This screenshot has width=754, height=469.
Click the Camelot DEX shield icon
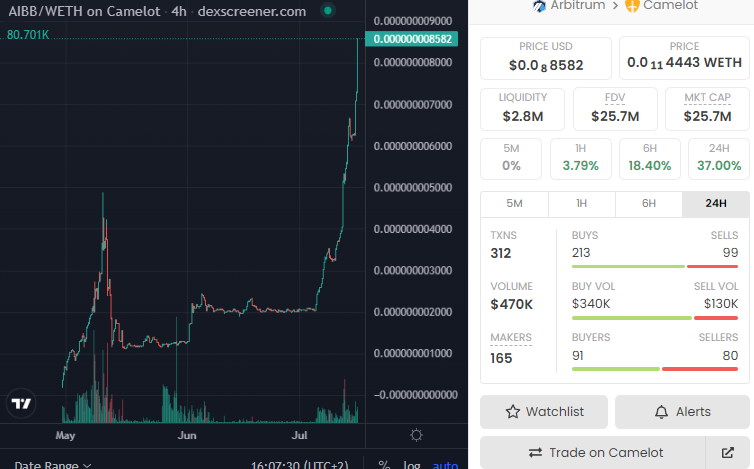[632, 6]
